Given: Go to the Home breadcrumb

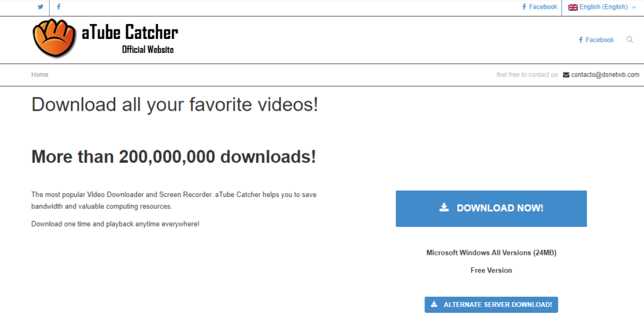Looking at the screenshot, I should click(x=40, y=75).
